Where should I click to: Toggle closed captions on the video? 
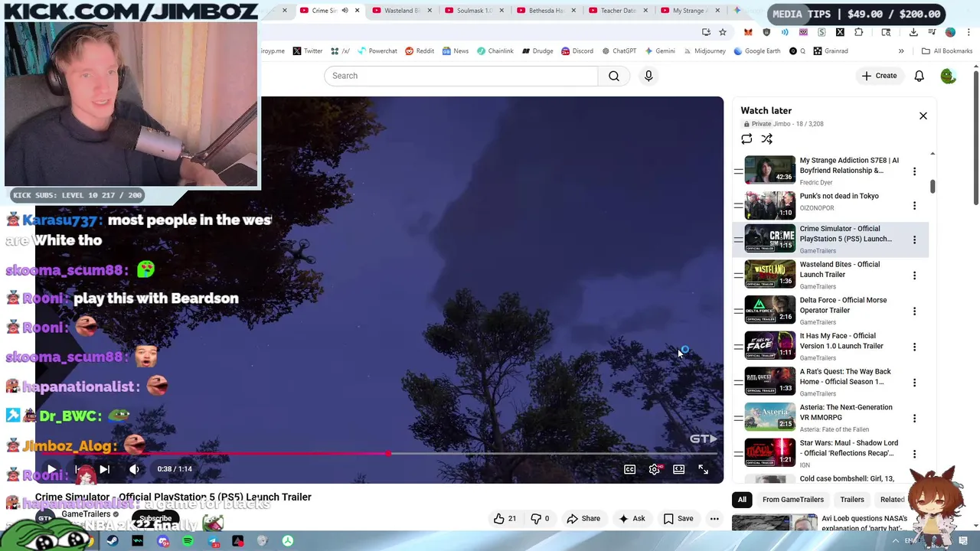(629, 469)
